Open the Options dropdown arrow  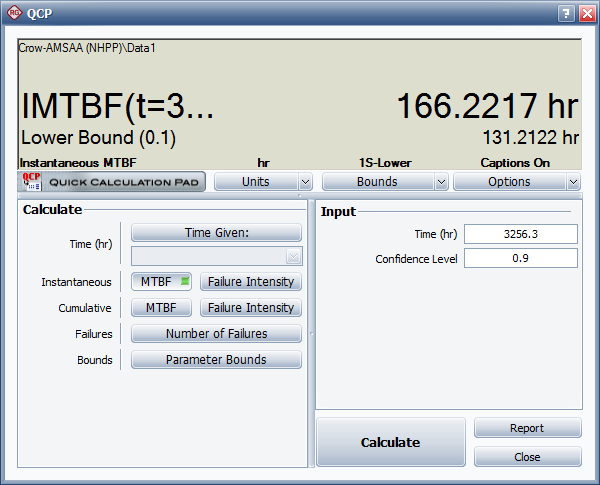click(573, 182)
